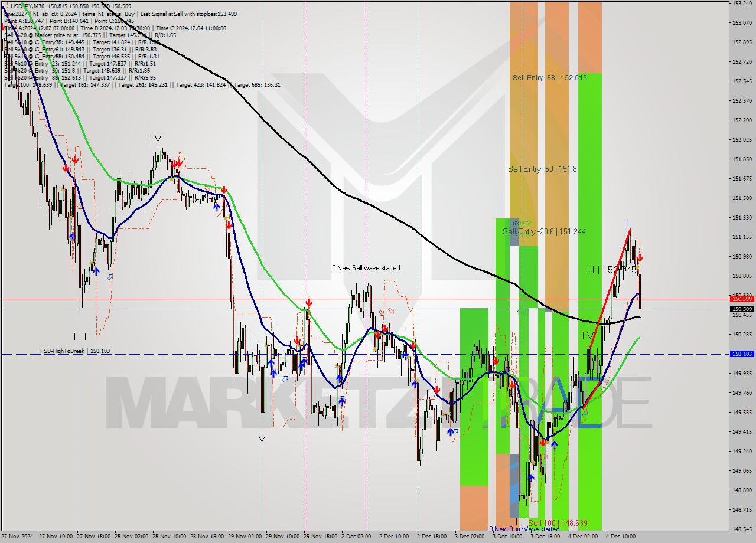Click the 'C_Entry88: 150.484' sell line
This screenshot has height=543, width=756.
[x=82, y=56]
